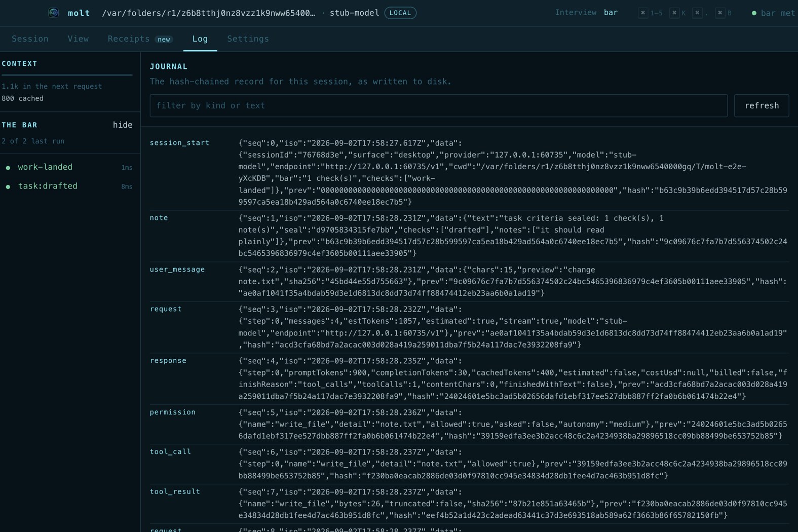Click the molt application name

(79, 13)
